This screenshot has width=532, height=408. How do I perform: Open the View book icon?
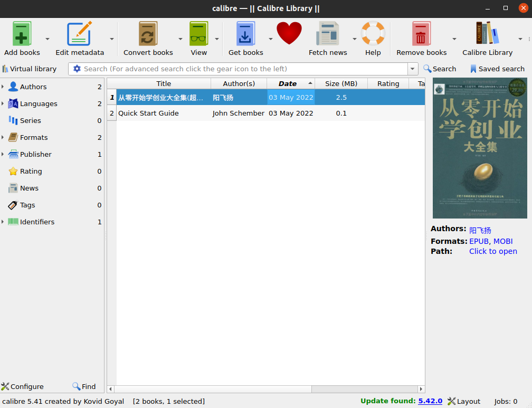tap(198, 34)
